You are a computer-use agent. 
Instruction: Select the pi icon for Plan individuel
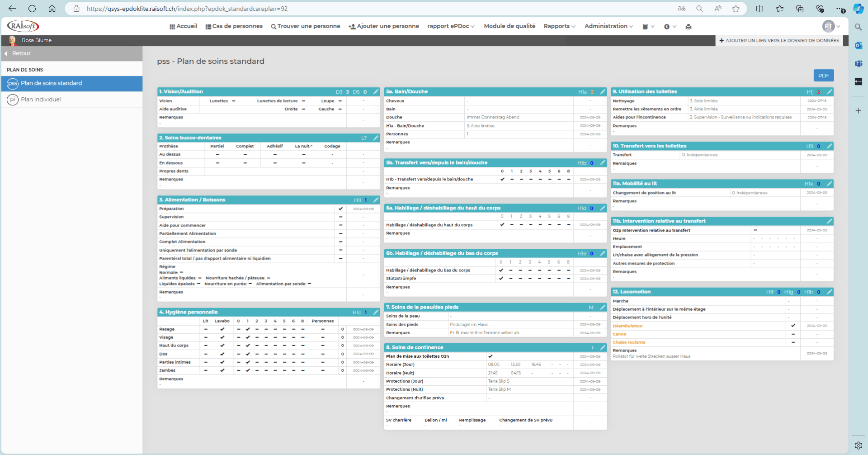pos(13,100)
